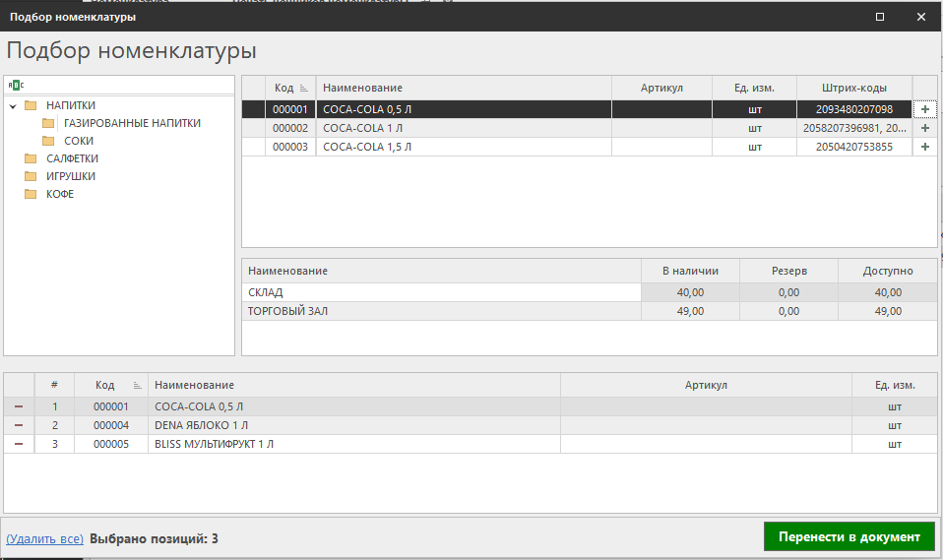Collapse the НАПИТКИ tree node

13,106
